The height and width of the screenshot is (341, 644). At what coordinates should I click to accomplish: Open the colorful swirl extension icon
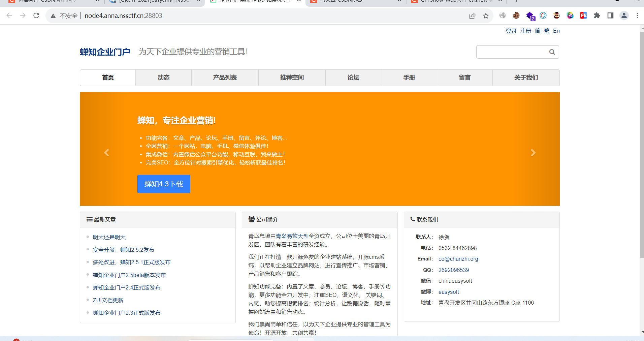[570, 15]
